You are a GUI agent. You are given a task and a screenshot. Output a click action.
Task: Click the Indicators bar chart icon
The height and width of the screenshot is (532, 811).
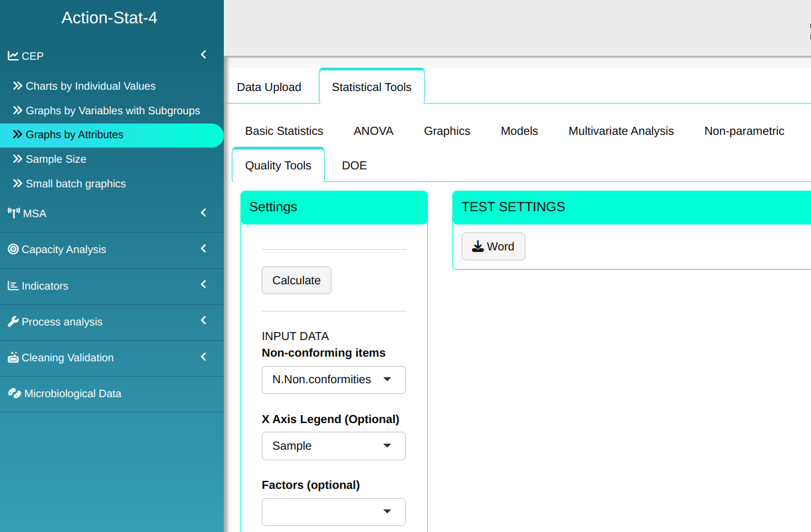[x=13, y=286]
